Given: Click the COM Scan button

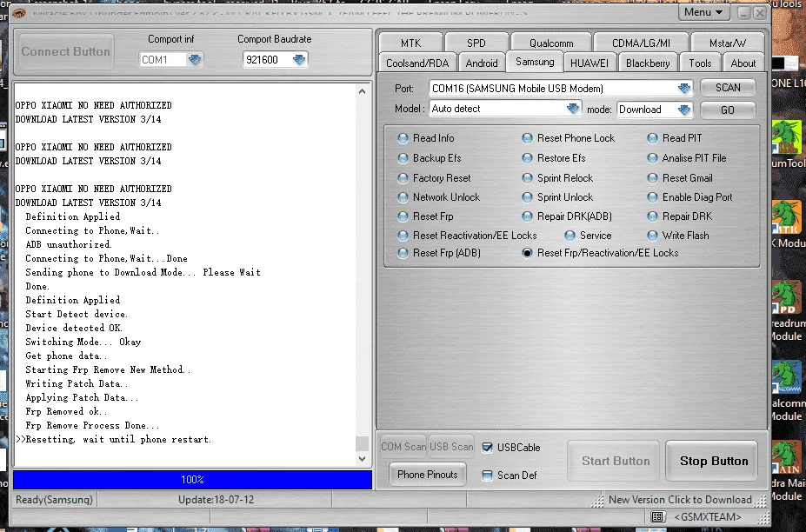Looking at the screenshot, I should [x=403, y=447].
